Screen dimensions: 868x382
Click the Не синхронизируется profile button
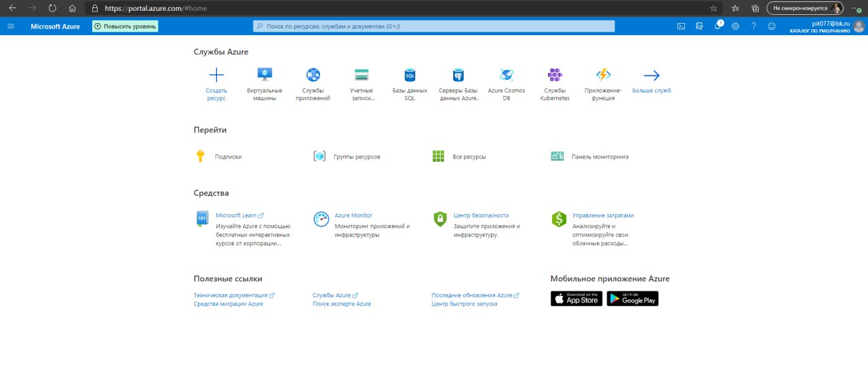[x=805, y=8]
